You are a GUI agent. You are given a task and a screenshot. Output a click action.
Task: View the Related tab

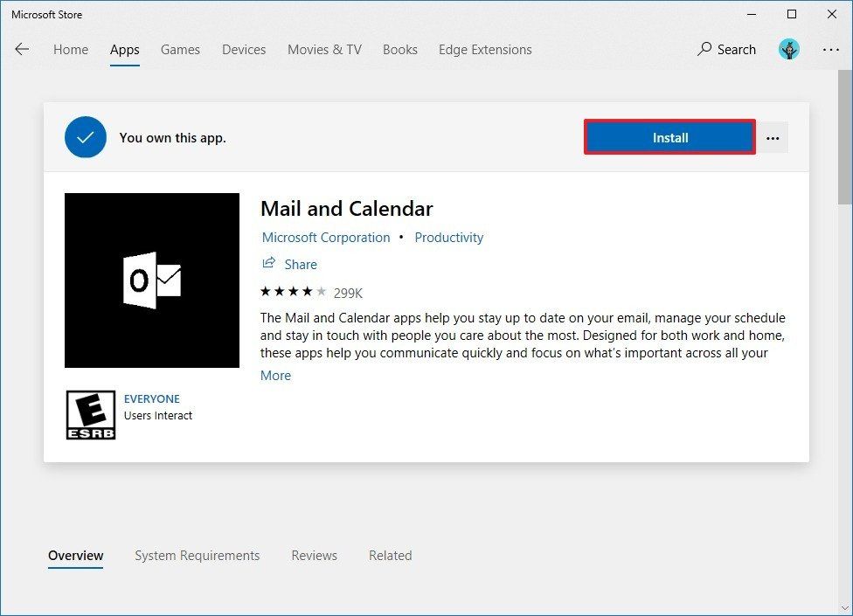coord(390,556)
